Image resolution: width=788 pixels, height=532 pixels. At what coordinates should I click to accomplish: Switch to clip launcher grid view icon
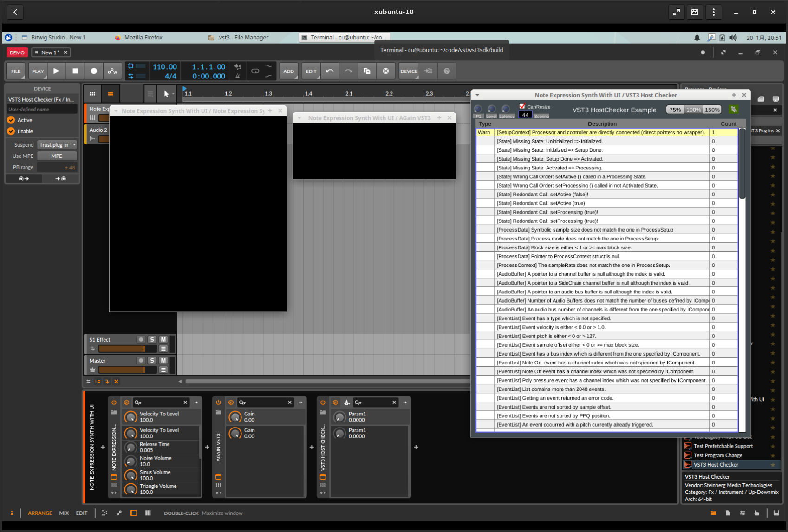point(92,94)
